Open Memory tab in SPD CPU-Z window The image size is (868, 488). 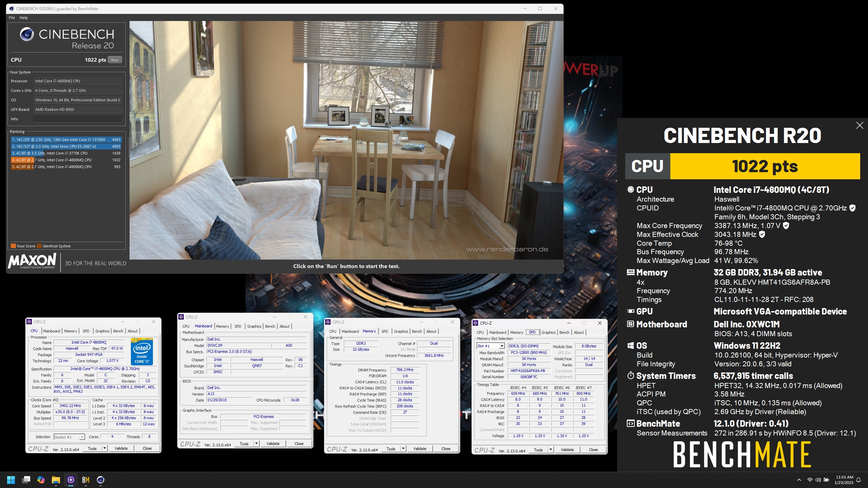[517, 332]
